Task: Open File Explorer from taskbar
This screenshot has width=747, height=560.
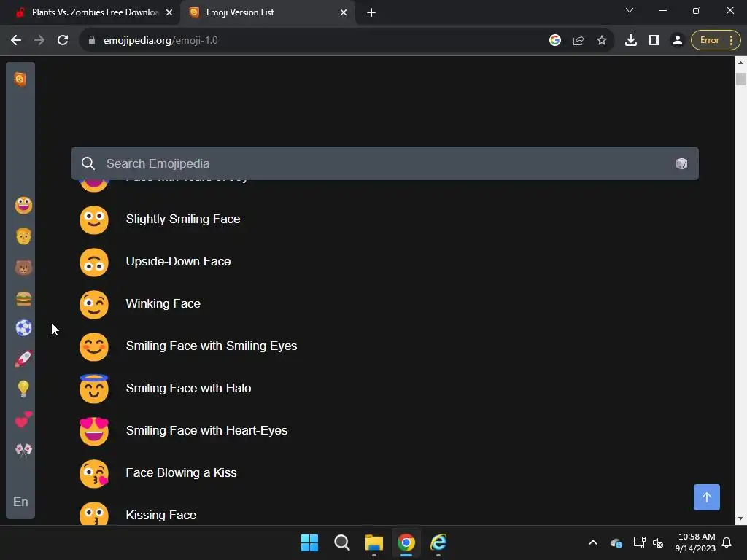Action: click(x=374, y=542)
